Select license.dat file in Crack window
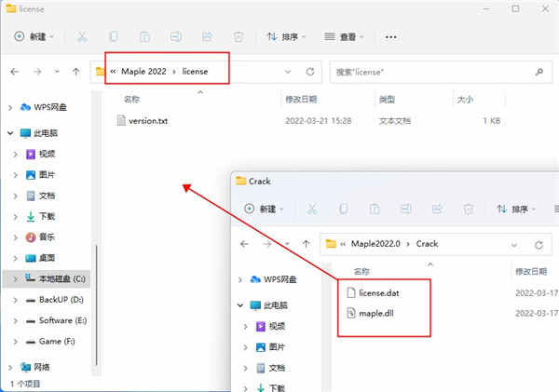559x392 pixels. click(x=373, y=293)
